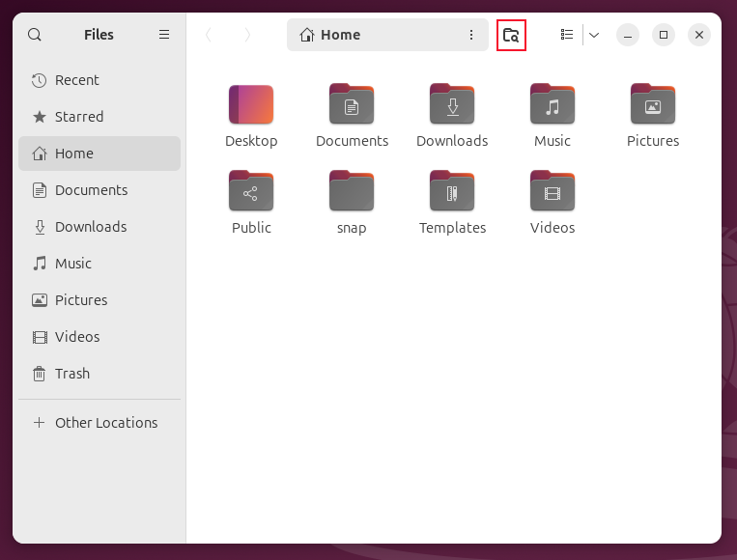Select the Templates folder icon

[452, 191]
